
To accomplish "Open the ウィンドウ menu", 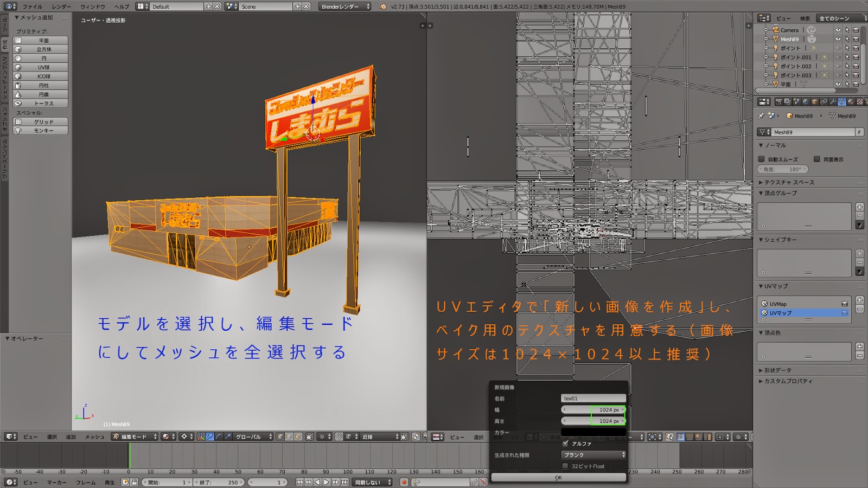I will pyautogui.click(x=93, y=7).
